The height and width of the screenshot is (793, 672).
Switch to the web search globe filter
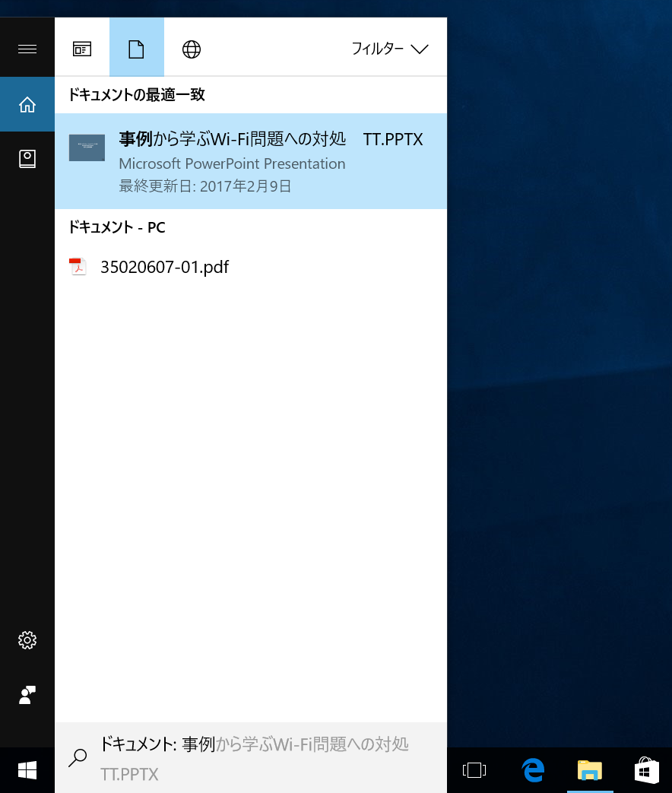[191, 49]
